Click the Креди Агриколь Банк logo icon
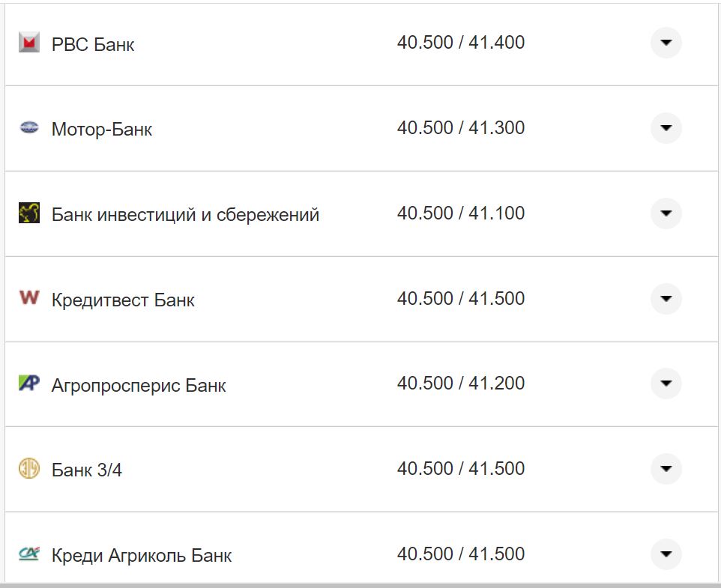 tap(28, 554)
